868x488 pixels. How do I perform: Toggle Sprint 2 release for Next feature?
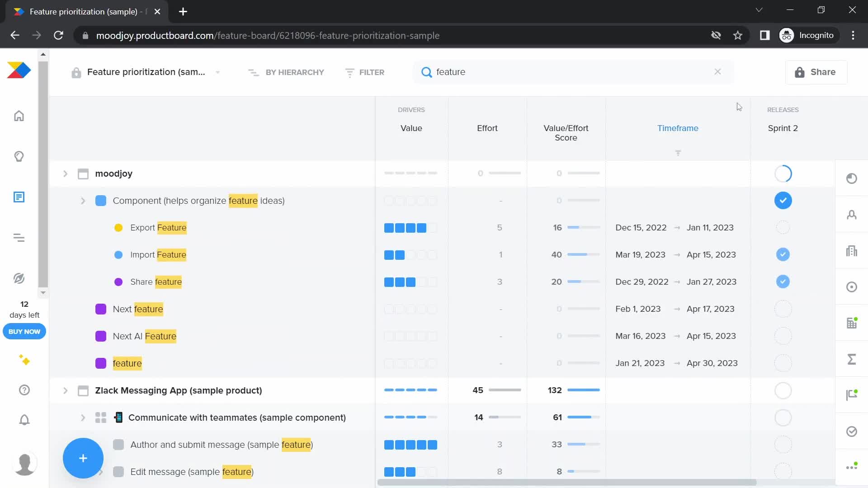[783, 309]
